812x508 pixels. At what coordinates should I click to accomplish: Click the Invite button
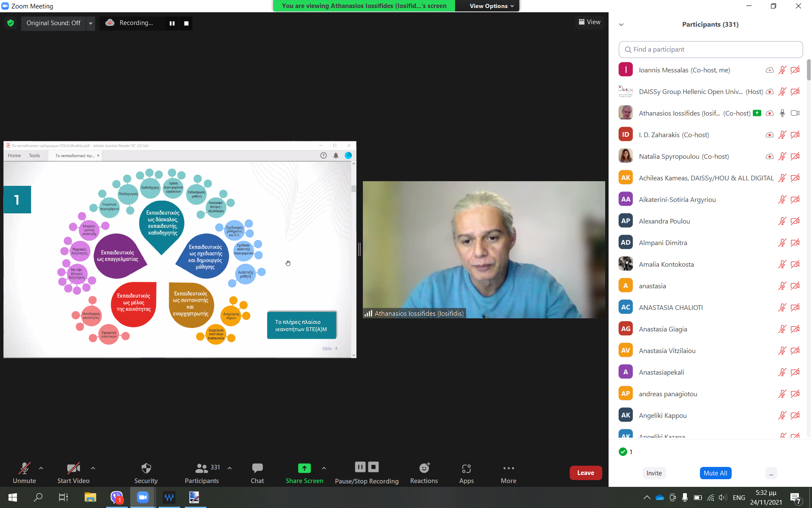pyautogui.click(x=654, y=473)
